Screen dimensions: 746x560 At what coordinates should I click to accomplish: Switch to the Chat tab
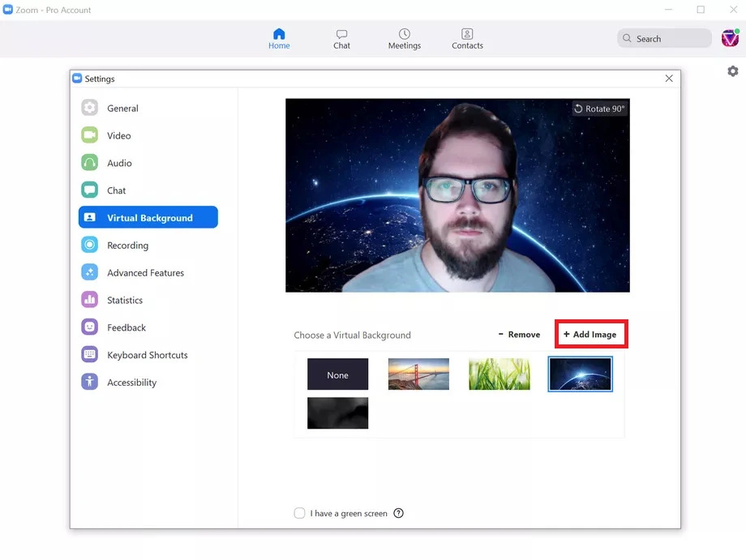(x=341, y=38)
